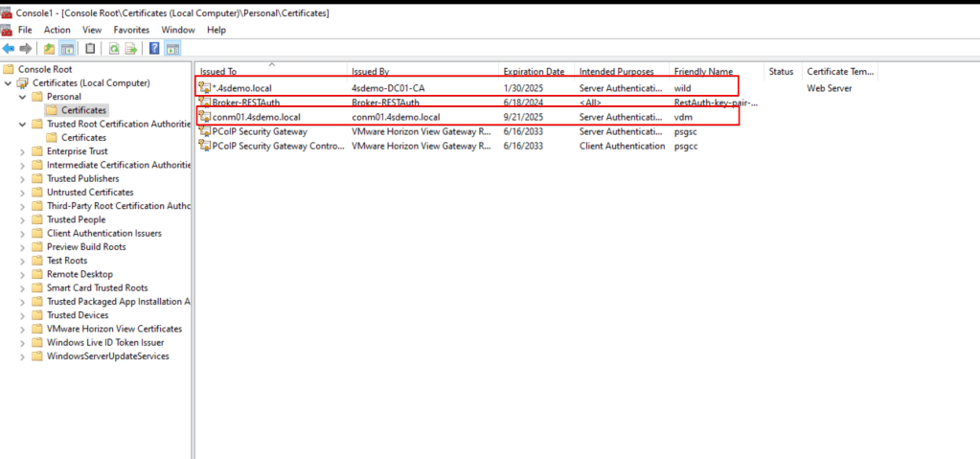Click the Export List toolbar icon
The width and height of the screenshot is (980, 459).
(x=131, y=48)
